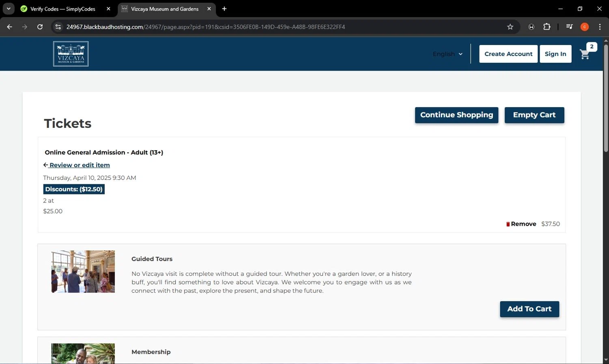Click the Membership heading

[x=151, y=352]
